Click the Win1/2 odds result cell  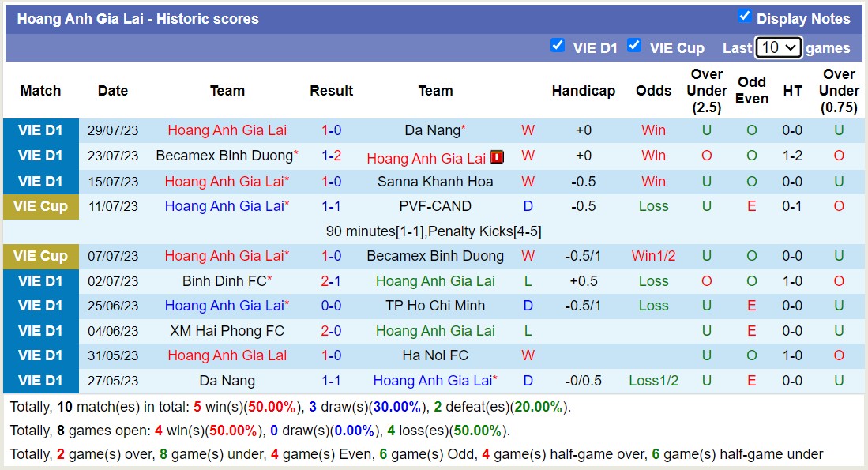[653, 255]
